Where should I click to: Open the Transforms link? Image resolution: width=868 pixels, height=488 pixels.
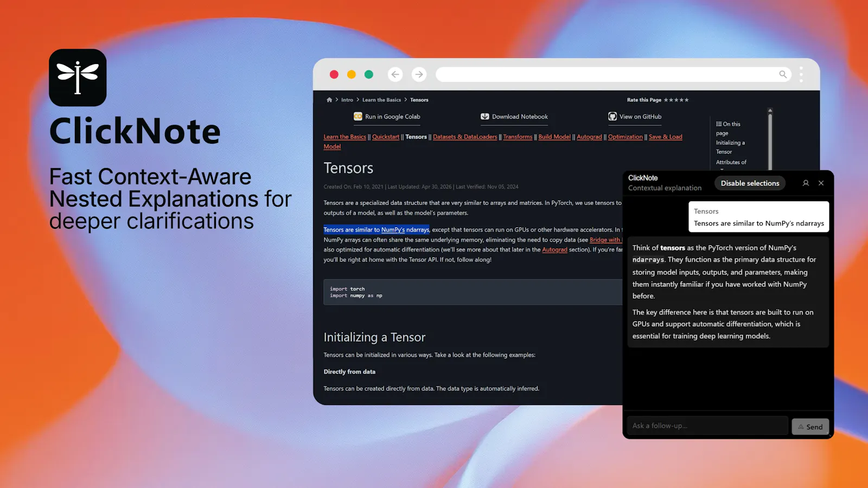pos(518,137)
